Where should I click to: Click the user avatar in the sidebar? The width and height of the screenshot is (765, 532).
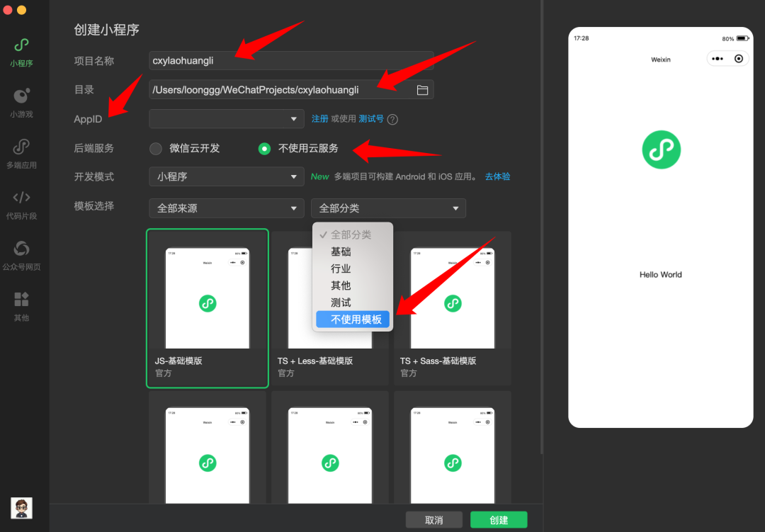pos(21,508)
